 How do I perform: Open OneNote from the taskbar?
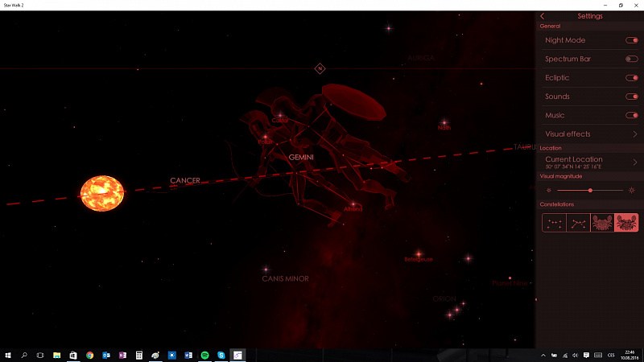[122, 356]
